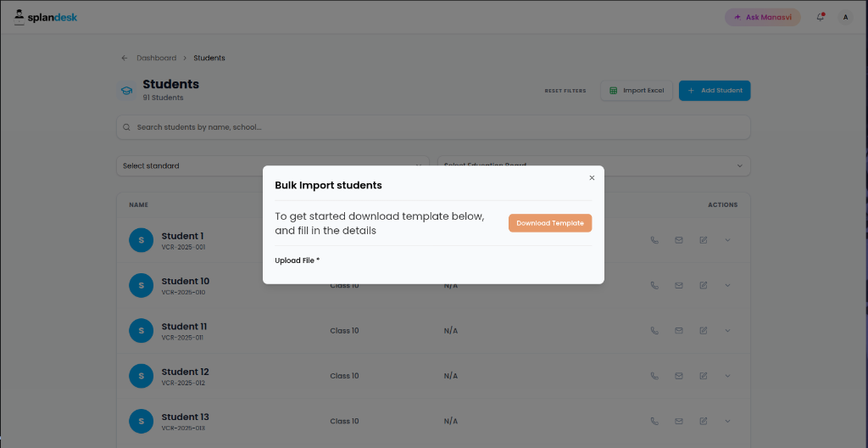Call Student 13 via phone icon
Image resolution: width=868 pixels, height=448 pixels.
point(654,421)
